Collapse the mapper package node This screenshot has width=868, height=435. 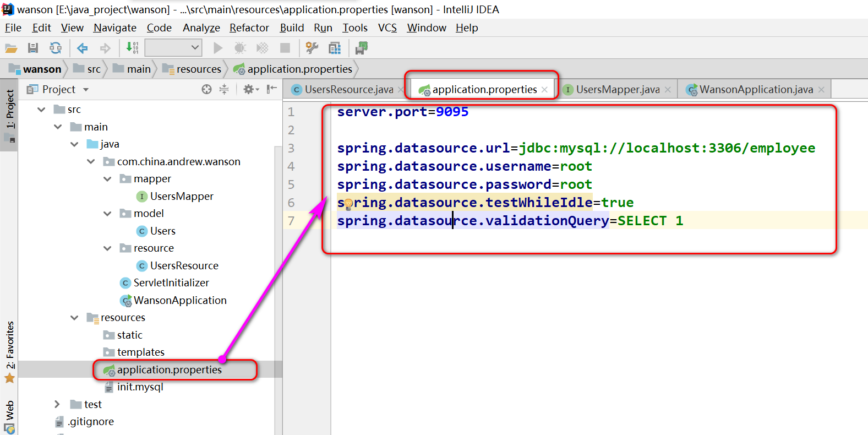pos(107,179)
